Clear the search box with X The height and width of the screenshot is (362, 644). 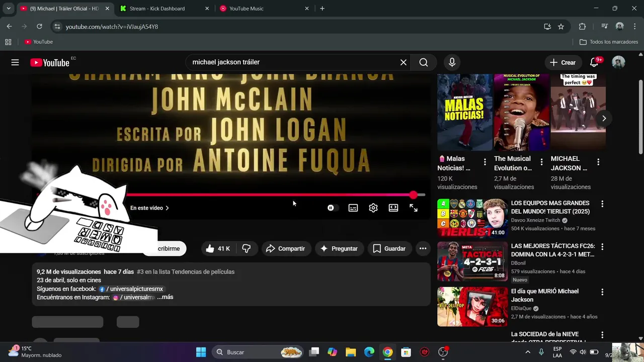(403, 62)
